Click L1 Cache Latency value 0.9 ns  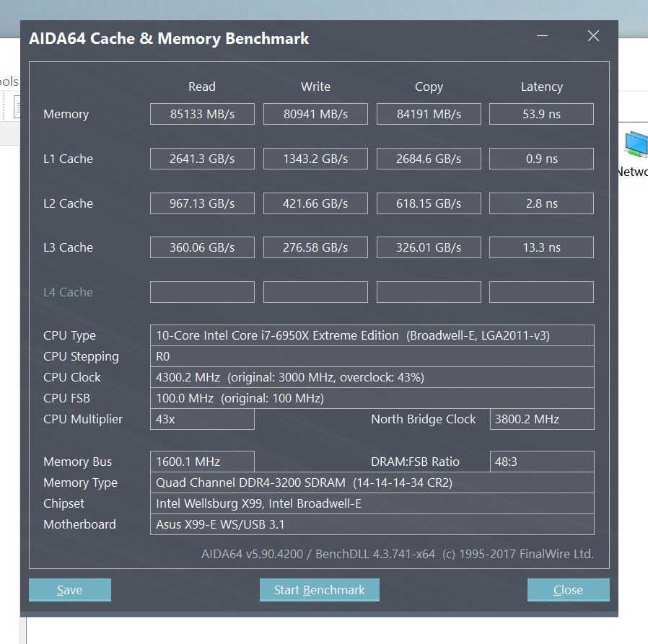tap(541, 159)
